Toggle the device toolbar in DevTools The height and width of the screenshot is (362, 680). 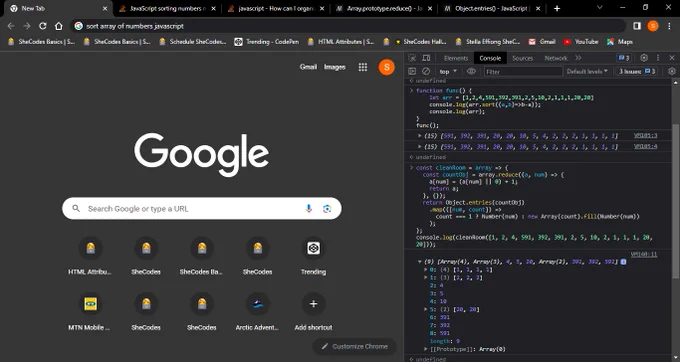pos(426,58)
